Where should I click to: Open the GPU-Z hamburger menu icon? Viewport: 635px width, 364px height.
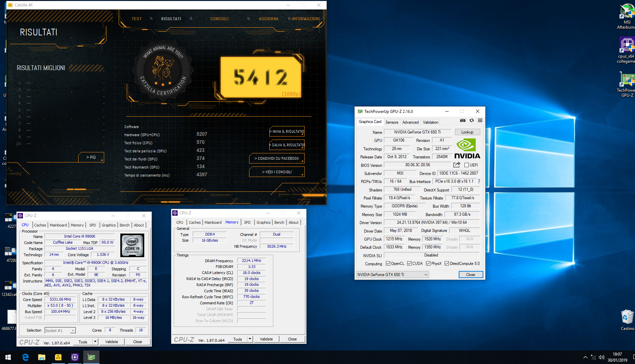tap(480, 120)
